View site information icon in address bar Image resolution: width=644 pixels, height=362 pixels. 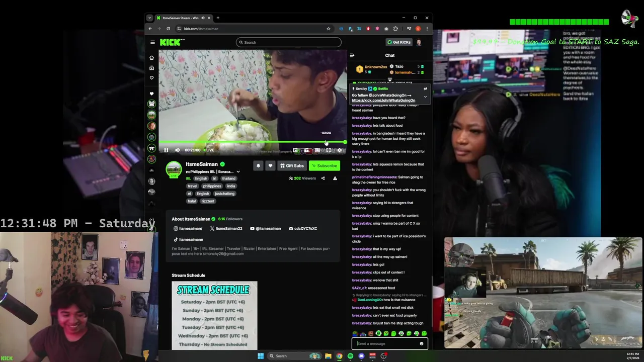coord(179,29)
